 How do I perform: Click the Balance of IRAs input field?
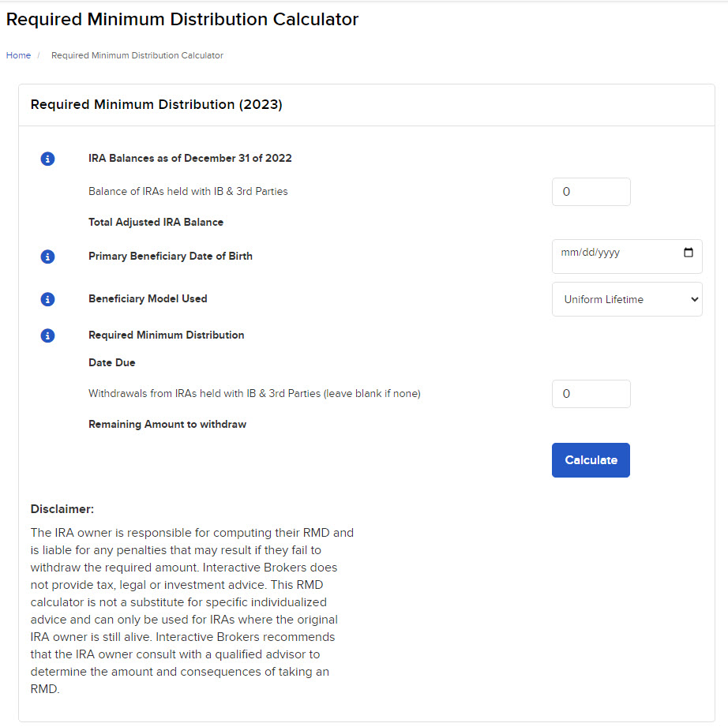click(591, 192)
